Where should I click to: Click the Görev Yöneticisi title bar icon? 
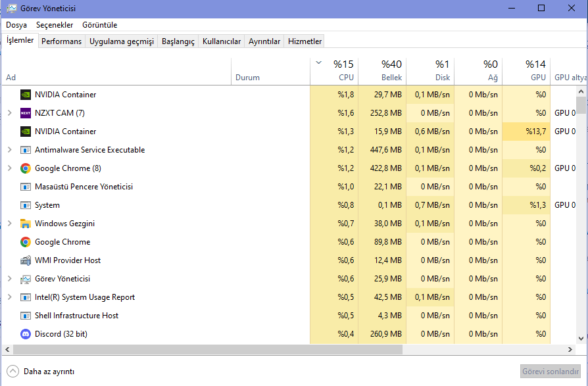coord(12,9)
